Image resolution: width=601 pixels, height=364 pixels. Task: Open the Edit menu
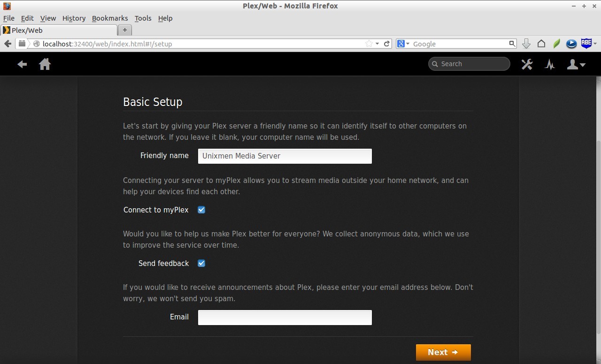(x=27, y=18)
